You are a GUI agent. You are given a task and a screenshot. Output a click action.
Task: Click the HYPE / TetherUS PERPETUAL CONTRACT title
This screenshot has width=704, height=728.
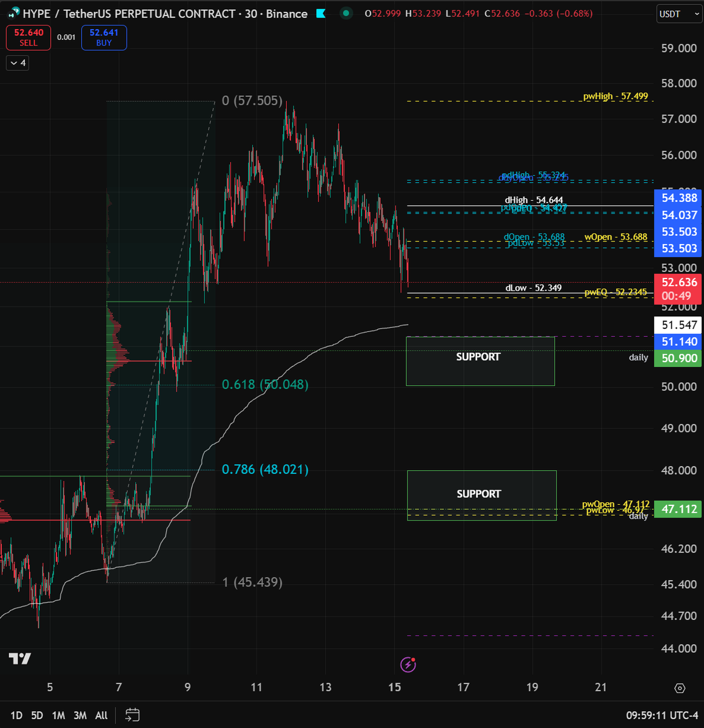[x=129, y=13]
